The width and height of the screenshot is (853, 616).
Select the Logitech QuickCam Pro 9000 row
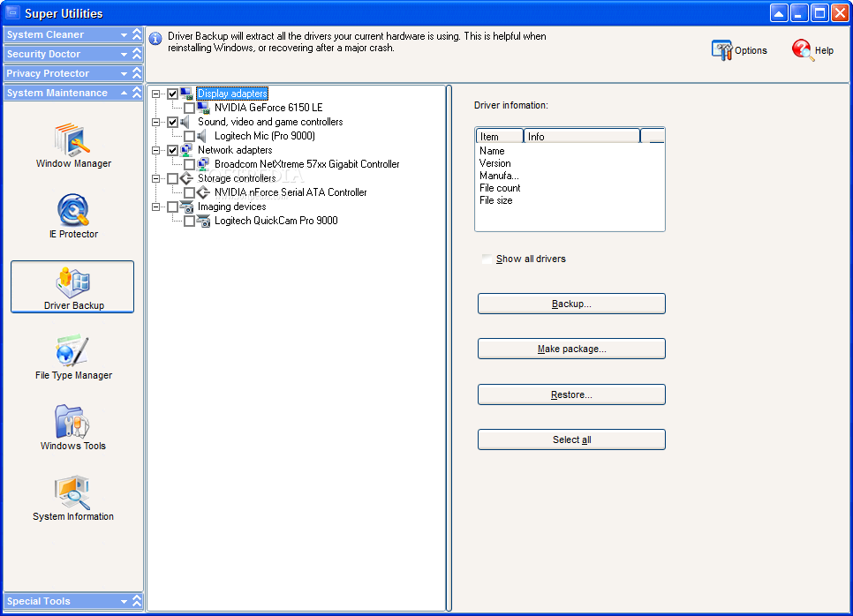pos(276,221)
